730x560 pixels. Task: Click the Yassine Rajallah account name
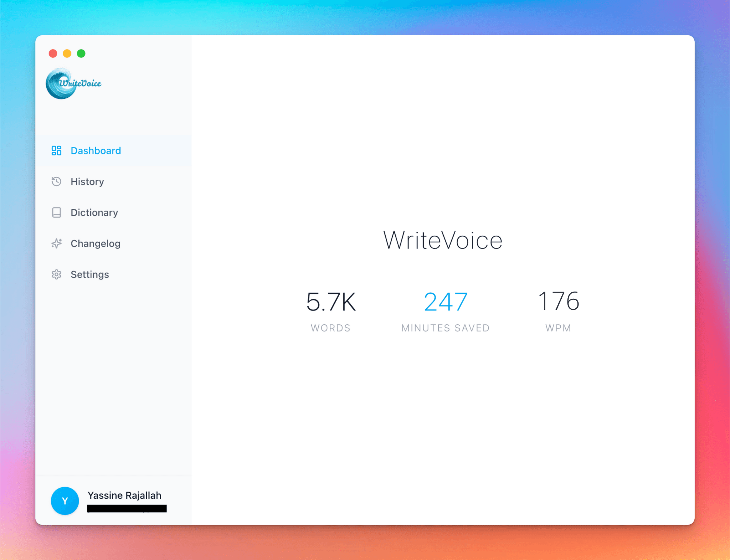[x=124, y=495]
